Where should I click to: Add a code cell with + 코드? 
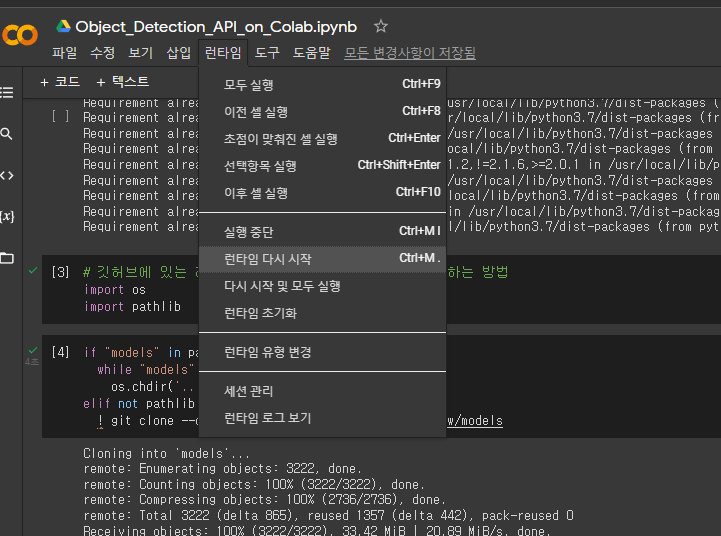click(60, 82)
